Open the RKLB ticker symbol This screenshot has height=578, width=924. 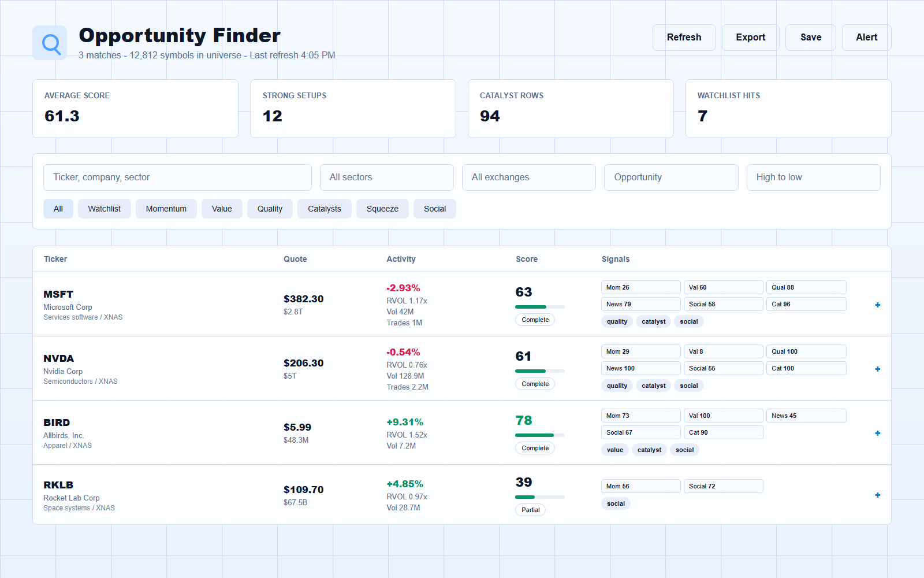[x=58, y=485]
